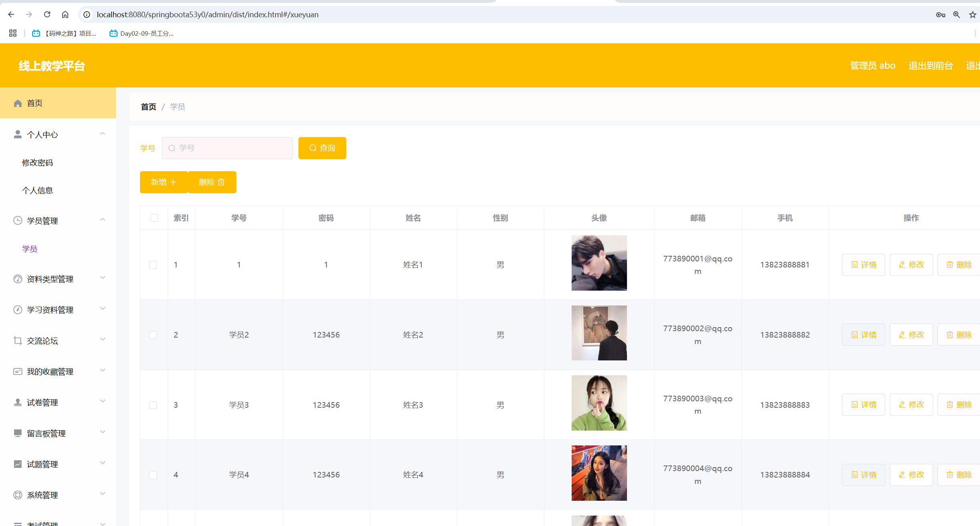Click phone number 13823888883 cell
This screenshot has height=526, width=980.
(x=785, y=405)
